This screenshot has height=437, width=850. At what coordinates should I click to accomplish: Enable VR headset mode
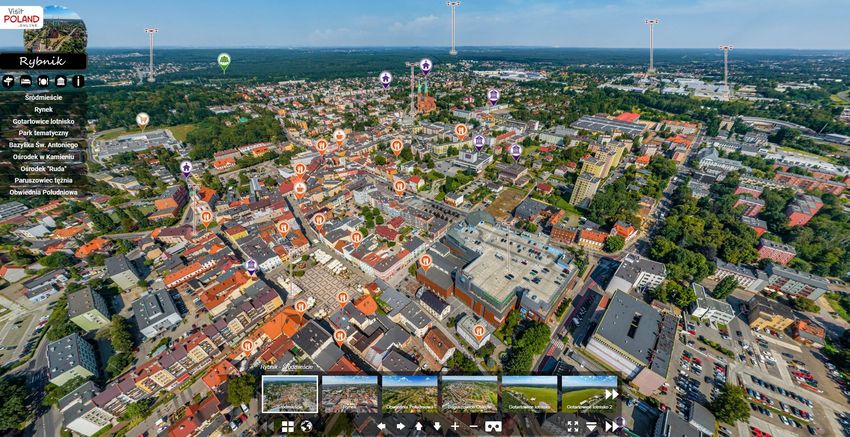click(x=492, y=427)
